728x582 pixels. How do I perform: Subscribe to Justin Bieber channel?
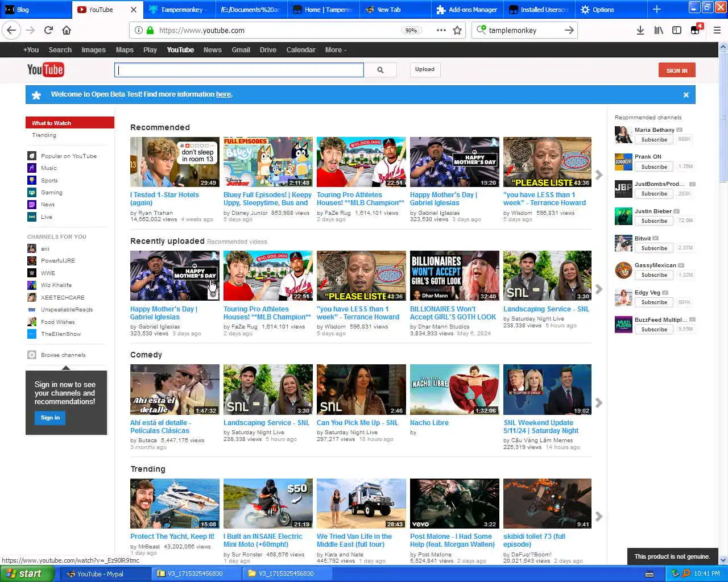click(654, 221)
